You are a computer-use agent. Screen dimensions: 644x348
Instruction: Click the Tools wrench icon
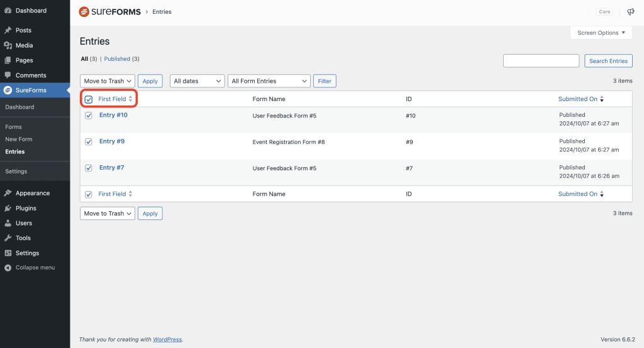pyautogui.click(x=8, y=238)
